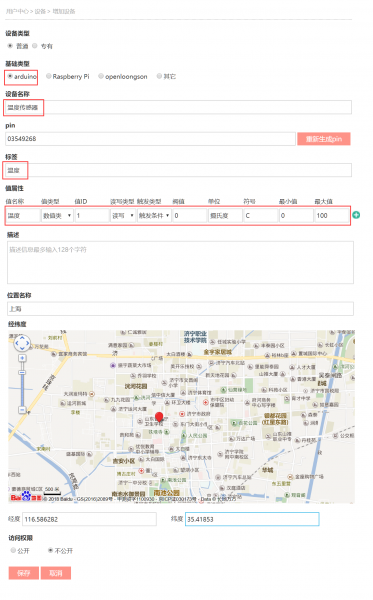The width and height of the screenshot is (373, 600).
Task: Select the 专有 device type
Action: click(35, 46)
